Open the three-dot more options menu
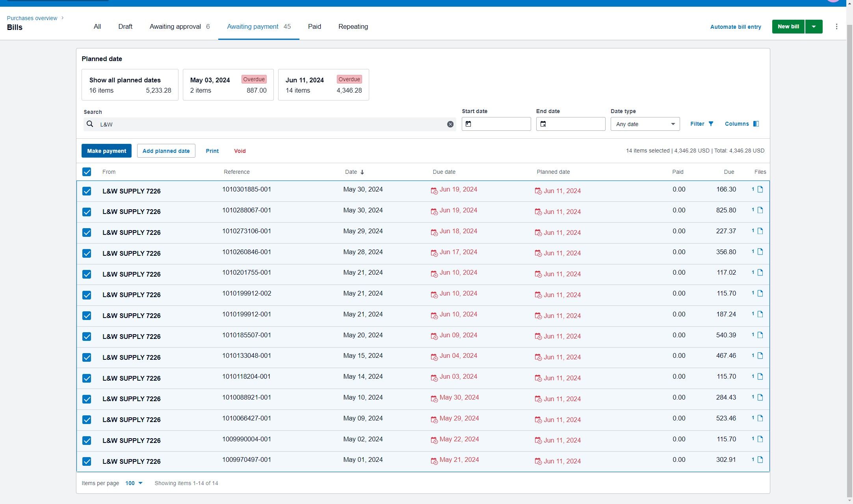 coord(836,27)
